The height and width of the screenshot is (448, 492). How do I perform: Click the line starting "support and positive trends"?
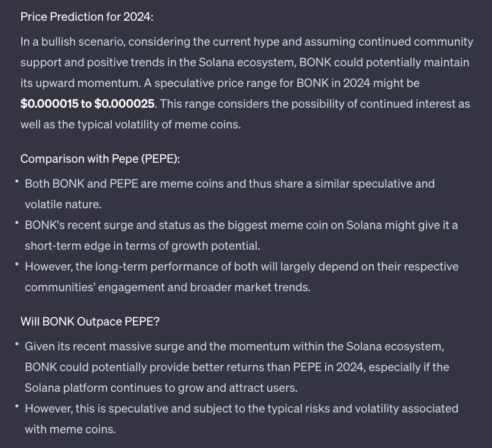[x=244, y=62]
